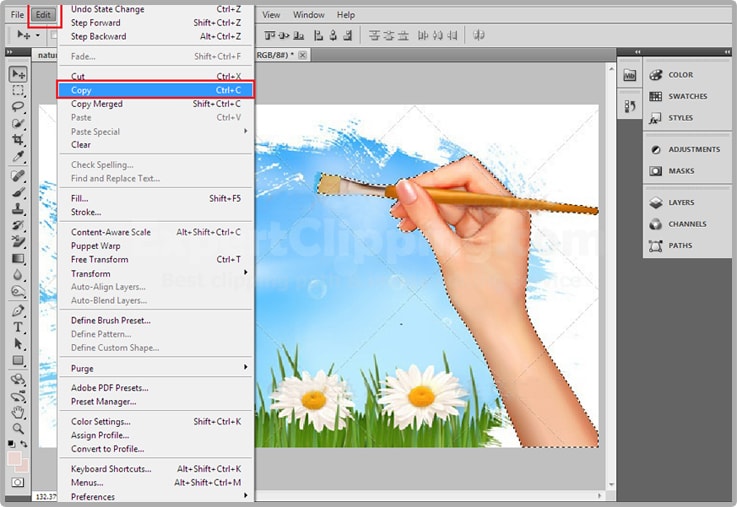Screen dimensions: 737x507
Task: Select the Pen tool
Action: click(18, 311)
